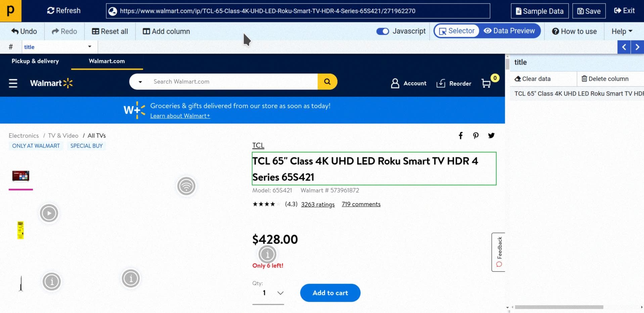The width and height of the screenshot is (644, 313).
Task: Open the Learn about Walmart+ link
Action: click(180, 116)
